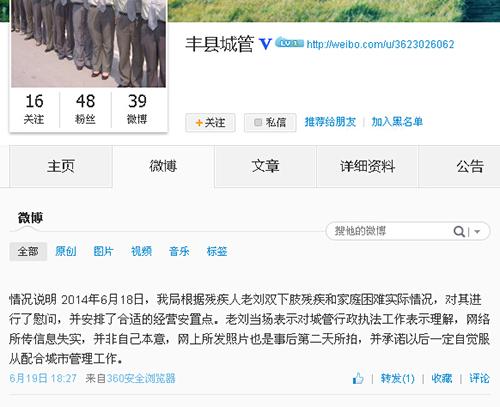Switch to the 主页 tab
The image size is (500, 407).
[x=61, y=166]
